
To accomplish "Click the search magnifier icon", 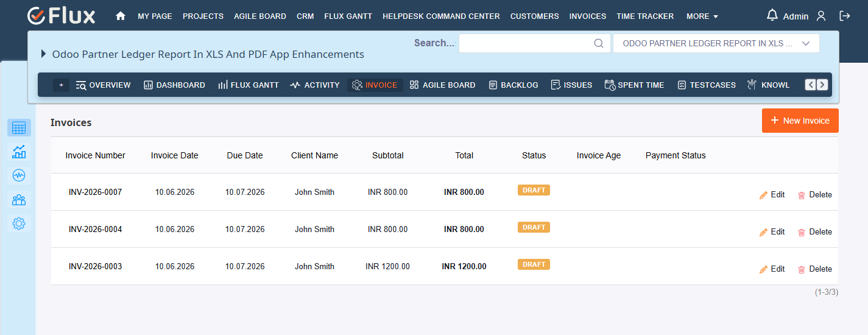I will 599,43.
